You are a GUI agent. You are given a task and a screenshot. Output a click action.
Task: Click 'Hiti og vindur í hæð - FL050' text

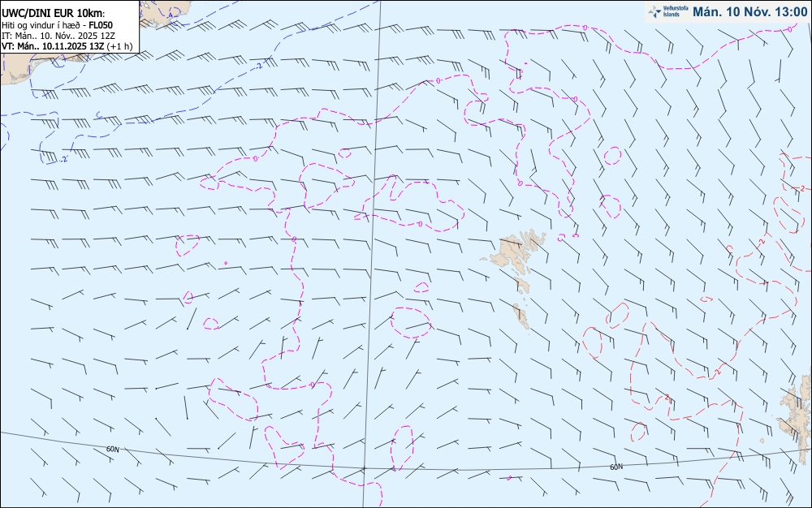(x=57, y=25)
